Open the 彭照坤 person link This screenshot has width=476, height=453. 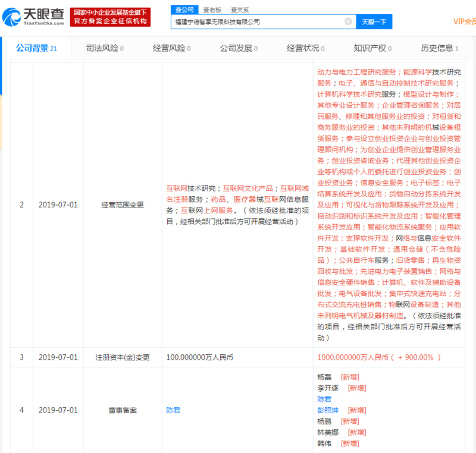[x=328, y=410]
